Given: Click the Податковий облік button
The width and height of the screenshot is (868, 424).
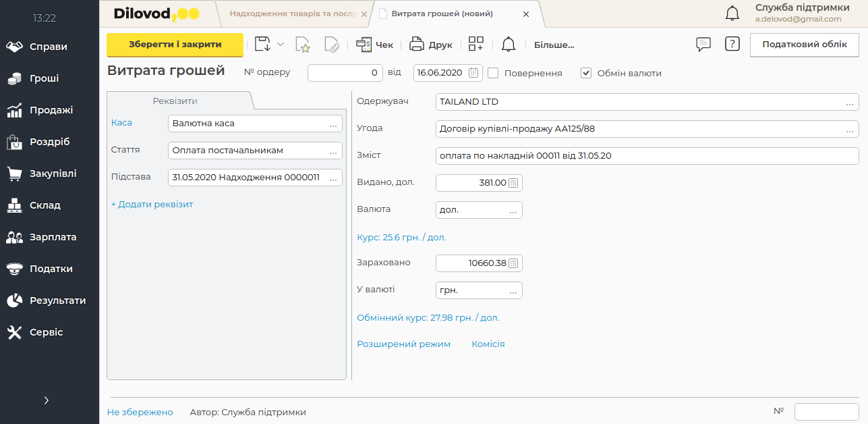Looking at the screenshot, I should [x=804, y=45].
